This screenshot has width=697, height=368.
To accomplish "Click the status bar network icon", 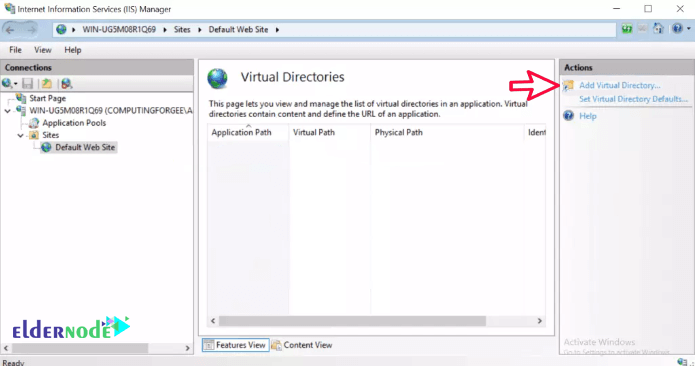I will (682, 362).
